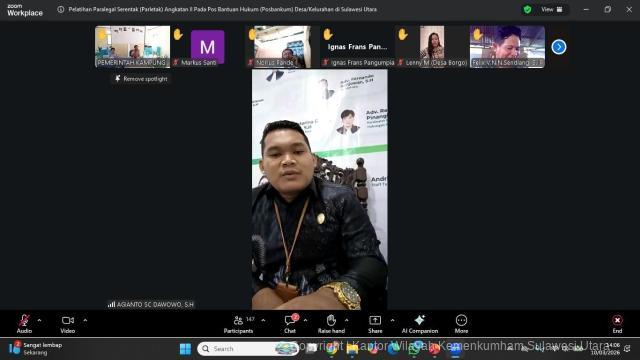This screenshot has height=360, width=640.
Task: Select Lenny M (Desa Borgo) thumbnail
Action: tap(432, 47)
